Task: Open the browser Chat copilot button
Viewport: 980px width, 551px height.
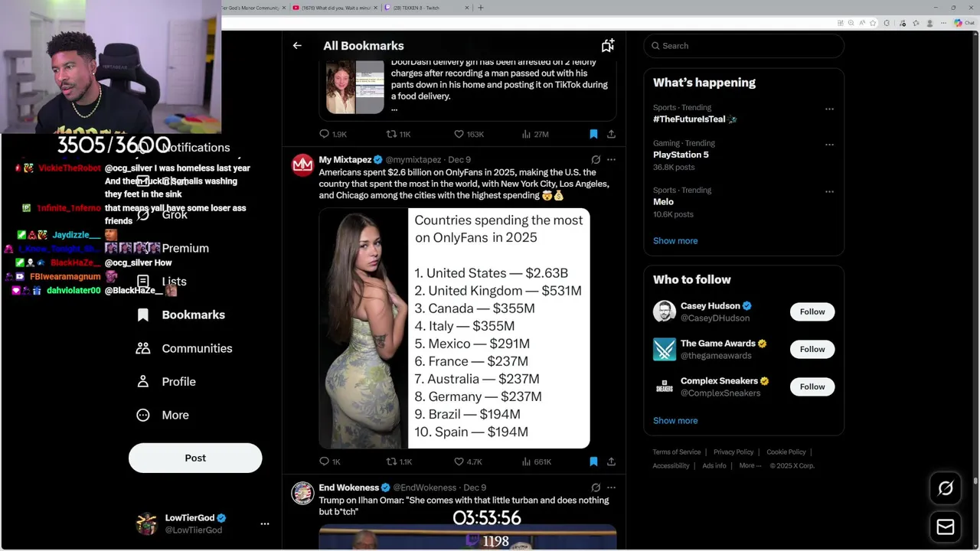Action: tap(964, 23)
